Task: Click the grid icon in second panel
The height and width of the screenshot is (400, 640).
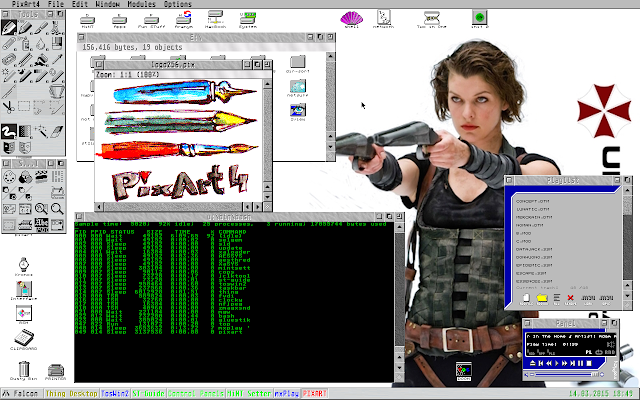Action: tap(57, 176)
